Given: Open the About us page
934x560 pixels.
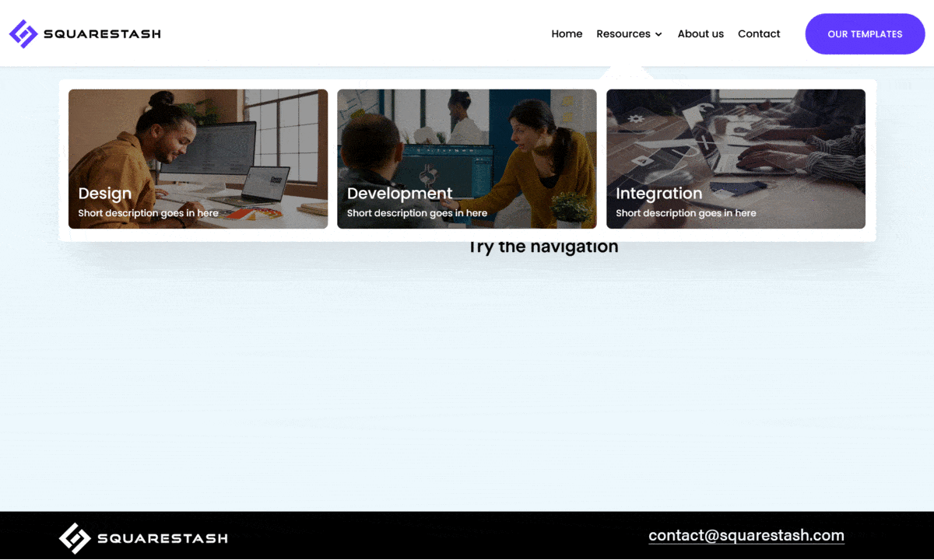Looking at the screenshot, I should click(x=700, y=34).
